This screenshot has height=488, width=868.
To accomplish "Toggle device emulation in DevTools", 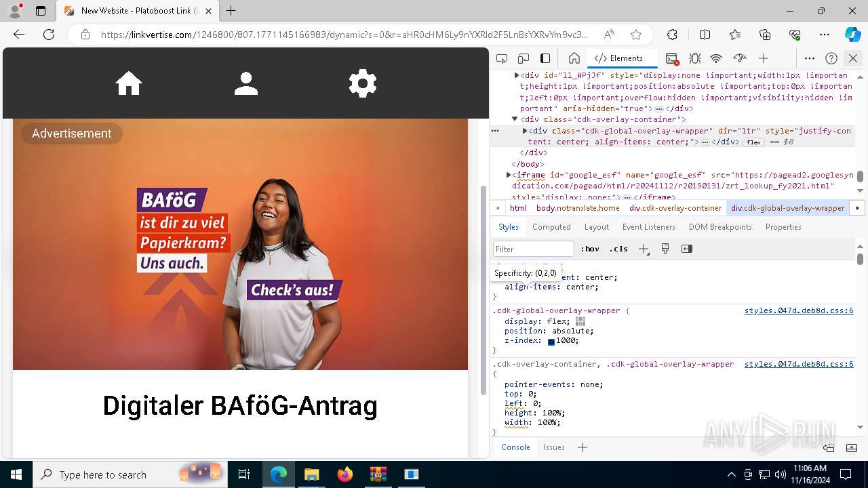I will (524, 58).
